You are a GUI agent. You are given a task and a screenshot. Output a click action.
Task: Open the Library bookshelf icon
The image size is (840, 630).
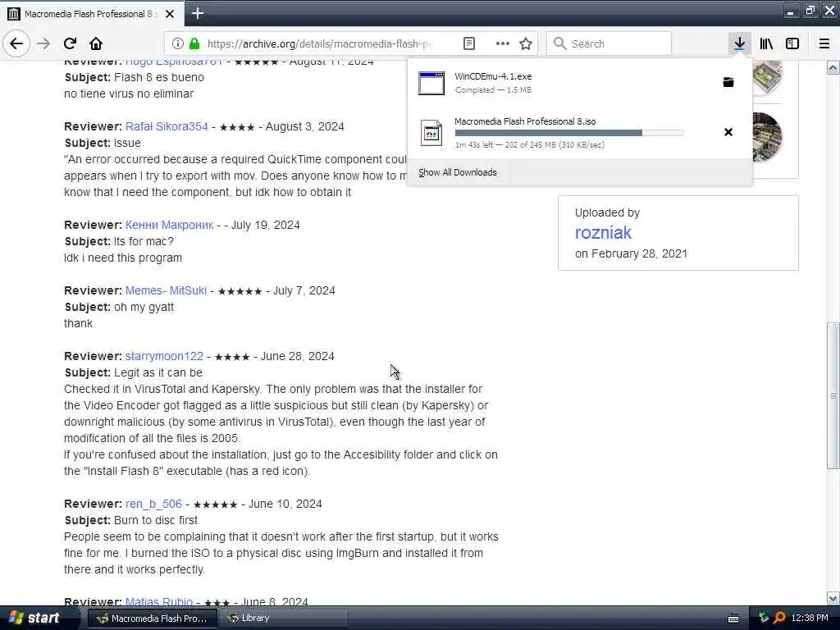[766, 43]
